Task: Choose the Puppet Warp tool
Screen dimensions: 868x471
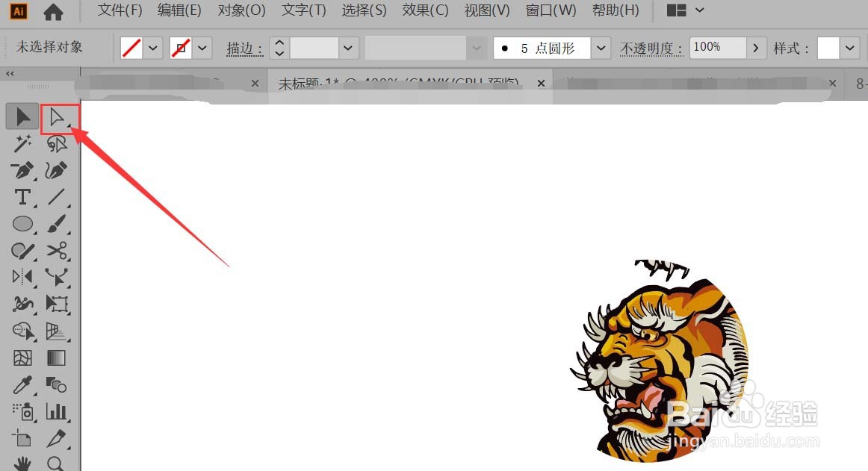Action: (57, 277)
